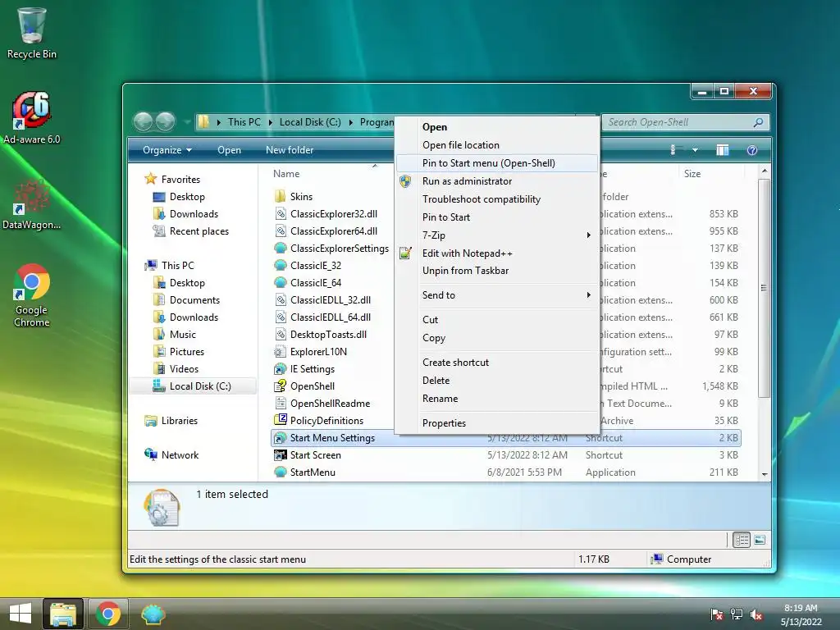Click the Open toolbar button
Image resolution: width=840 pixels, height=630 pixels.
(x=230, y=150)
